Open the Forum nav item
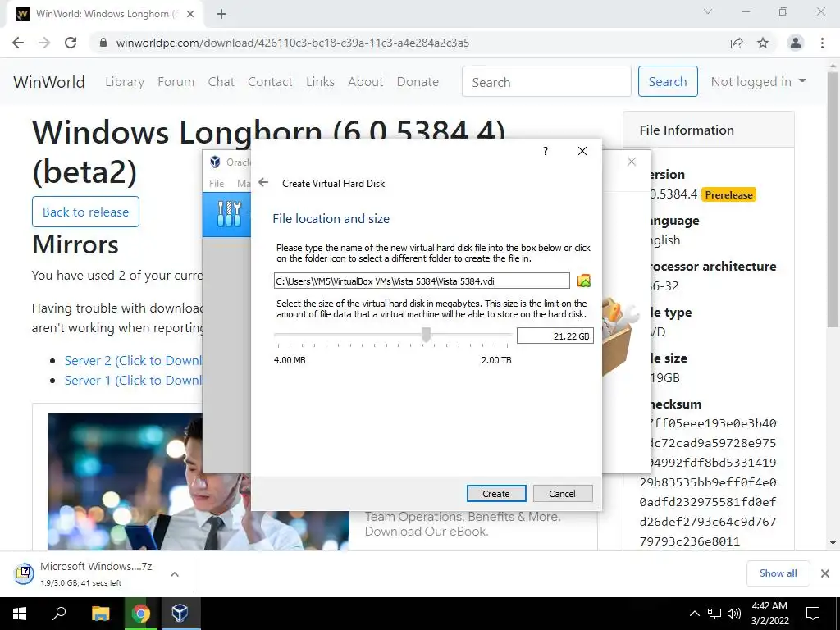840x630 pixels. pyautogui.click(x=176, y=81)
